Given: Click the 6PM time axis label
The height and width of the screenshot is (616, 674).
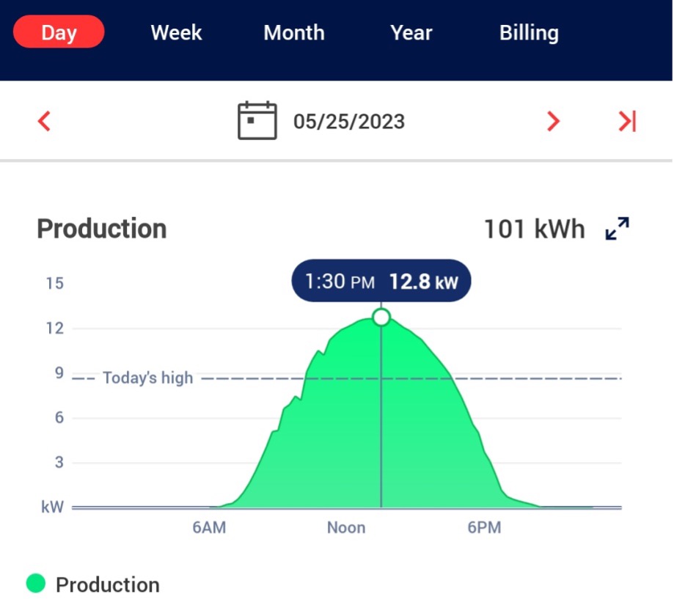Looking at the screenshot, I should 484,528.
